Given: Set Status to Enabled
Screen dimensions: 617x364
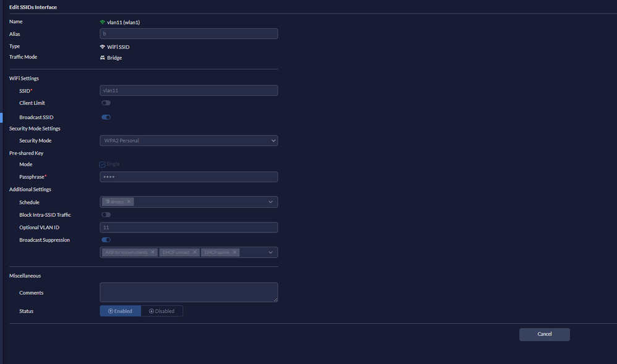Looking at the screenshot, I should point(121,311).
